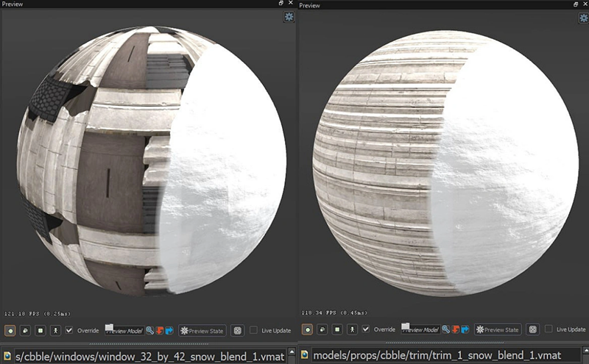Image resolution: width=589 pixels, height=364 pixels.
Task: Click the human figure icon in left preview
Action: point(54,330)
